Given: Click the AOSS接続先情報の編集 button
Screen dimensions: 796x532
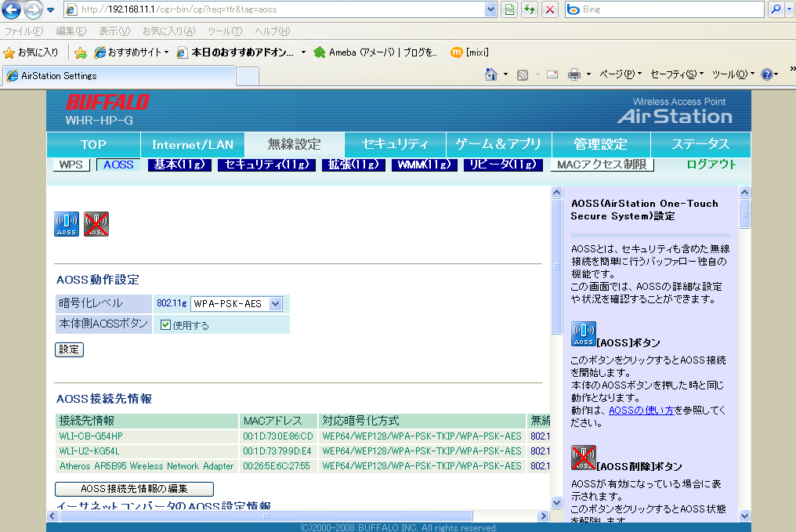Looking at the screenshot, I should pyautogui.click(x=134, y=489).
